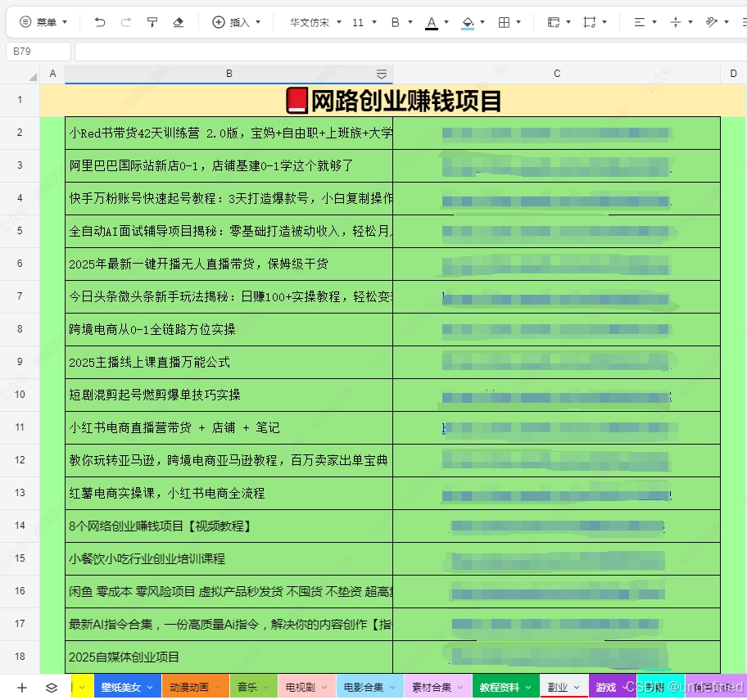Apply the black font color

(432, 22)
